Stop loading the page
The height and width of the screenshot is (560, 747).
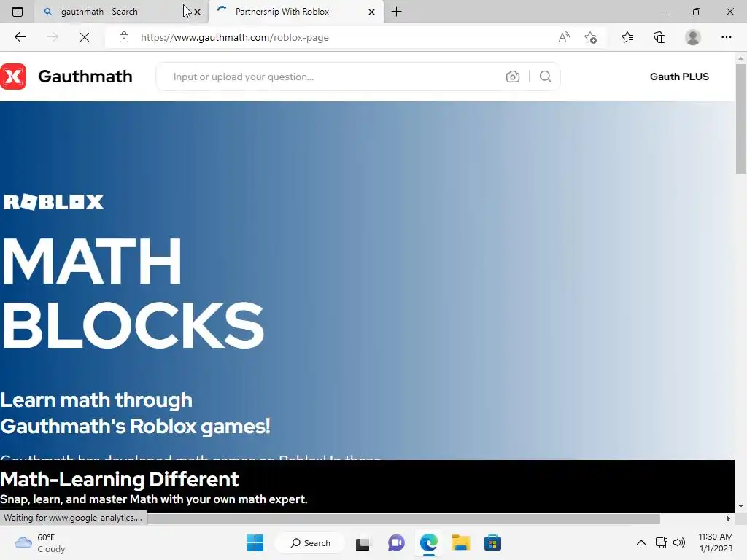[x=85, y=37]
